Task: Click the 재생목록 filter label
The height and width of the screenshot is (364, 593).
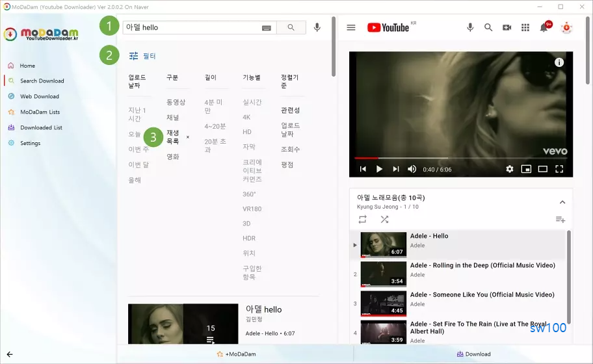Action: [x=173, y=137]
